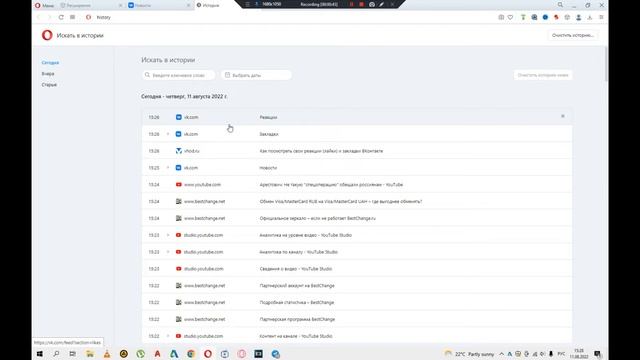The width and height of the screenshot is (640, 360).
Task: Open Подробная статистика BestChange entry
Action: (x=357, y=302)
